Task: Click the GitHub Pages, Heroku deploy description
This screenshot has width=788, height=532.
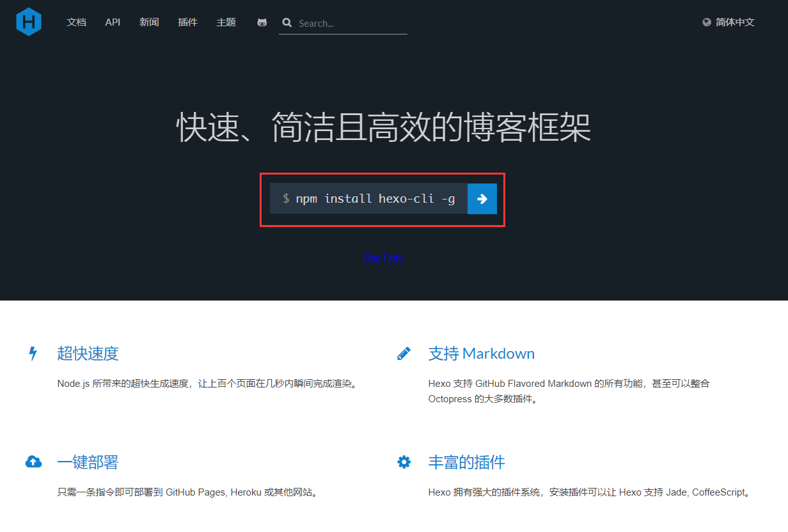Action: pyautogui.click(x=189, y=492)
